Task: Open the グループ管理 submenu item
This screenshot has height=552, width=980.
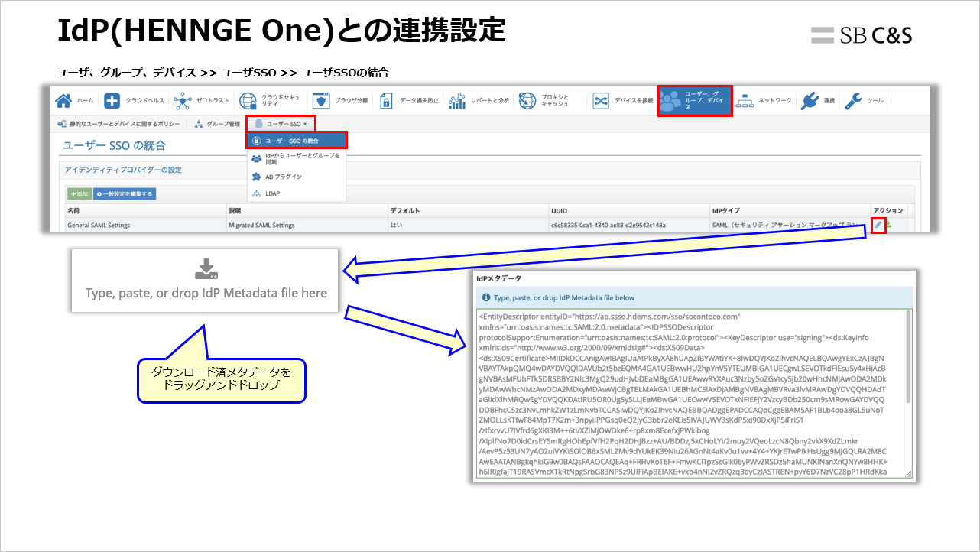Action: [217, 124]
